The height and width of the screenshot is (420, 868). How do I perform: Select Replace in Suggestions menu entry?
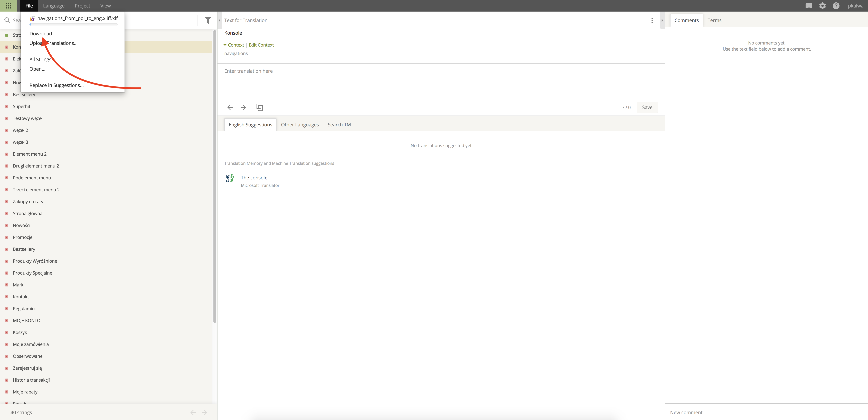pos(56,85)
